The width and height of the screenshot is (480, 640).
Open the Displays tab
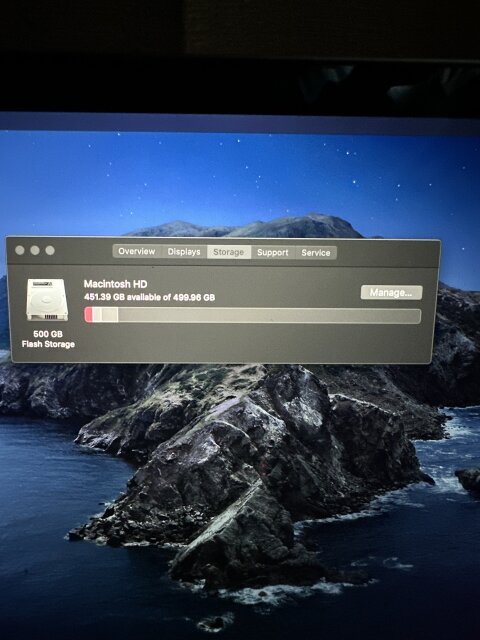click(x=184, y=252)
